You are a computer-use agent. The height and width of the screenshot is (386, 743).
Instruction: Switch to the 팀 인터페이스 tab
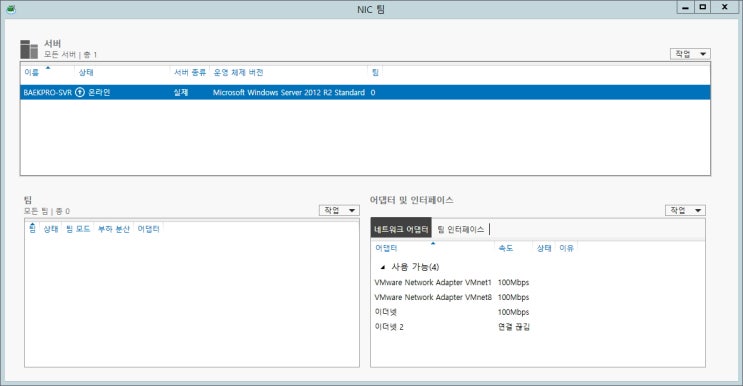tap(461, 229)
